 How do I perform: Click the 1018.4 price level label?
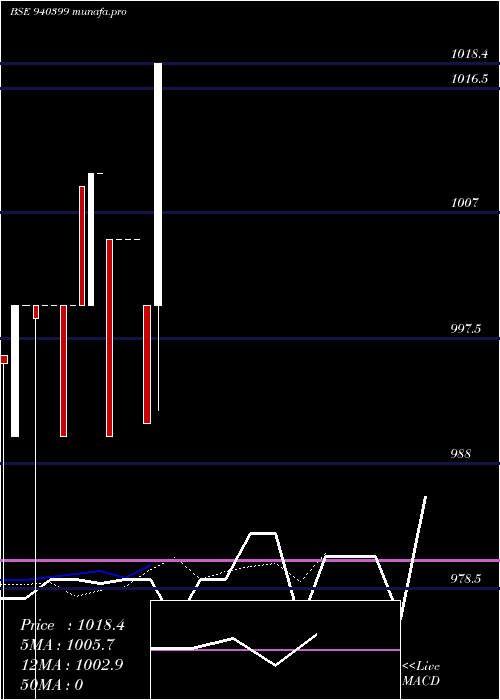469,54
